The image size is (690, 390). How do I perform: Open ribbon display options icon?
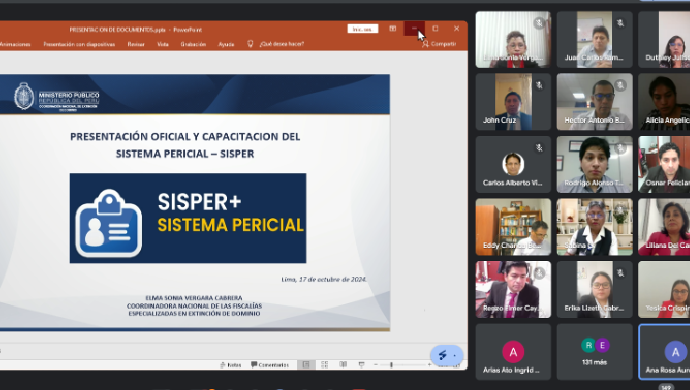pyautogui.click(x=393, y=29)
